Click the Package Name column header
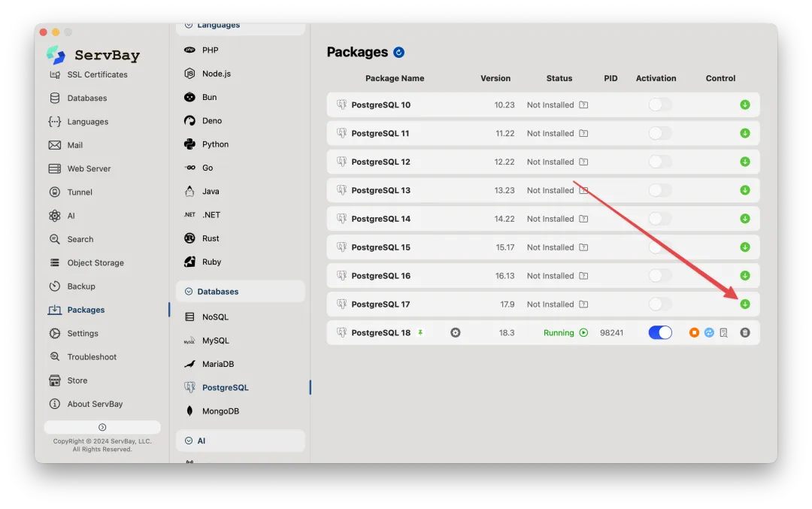This screenshot has height=509, width=812. click(x=395, y=78)
